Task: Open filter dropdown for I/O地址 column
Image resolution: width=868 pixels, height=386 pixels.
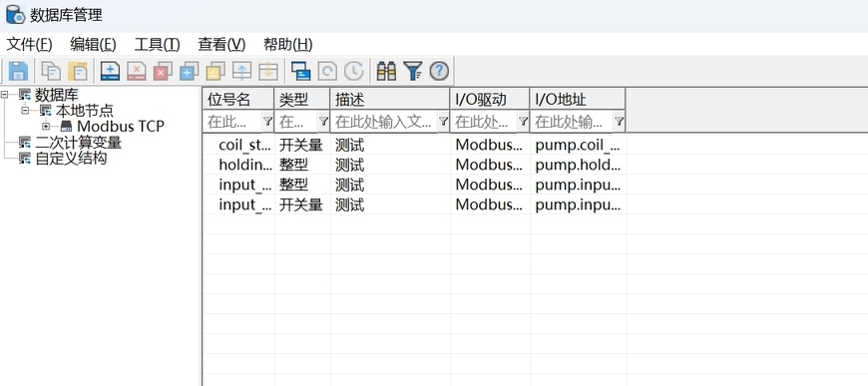Action: (619, 122)
